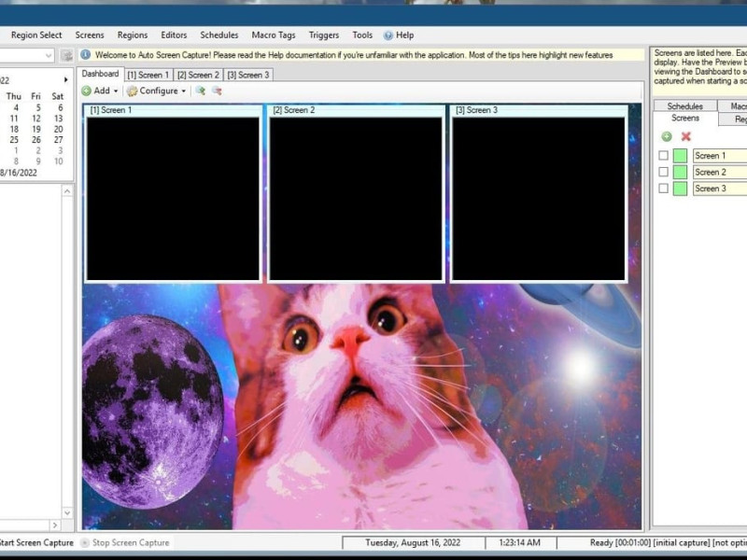Switch to the [3] Screen 3 tab

(x=248, y=75)
